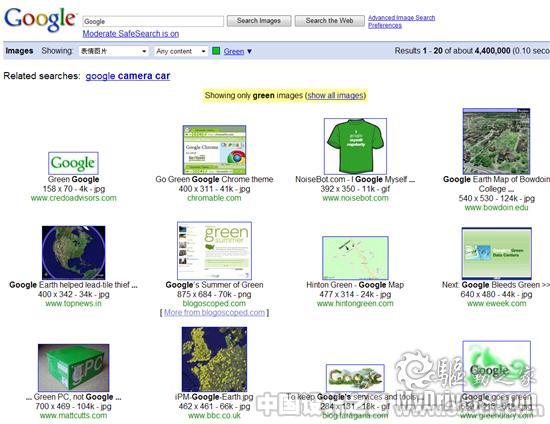This screenshot has height=424, width=550.
Task: Open the green t-shirt thumbnail
Action: (355, 146)
